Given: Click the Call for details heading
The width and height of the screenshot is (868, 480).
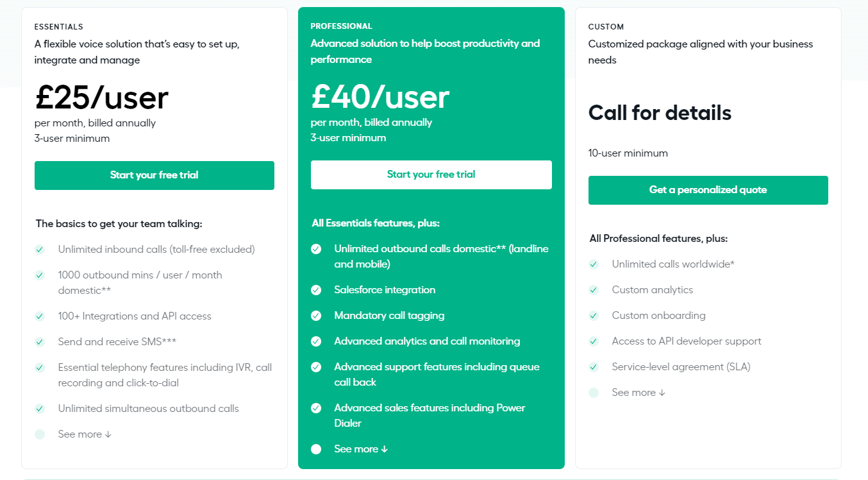Looking at the screenshot, I should pyautogui.click(x=660, y=113).
